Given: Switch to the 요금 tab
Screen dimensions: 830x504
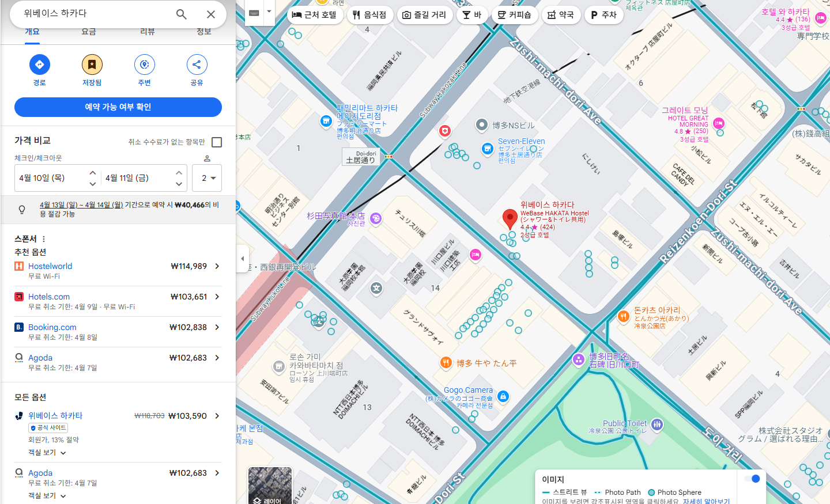Looking at the screenshot, I should [x=89, y=33].
